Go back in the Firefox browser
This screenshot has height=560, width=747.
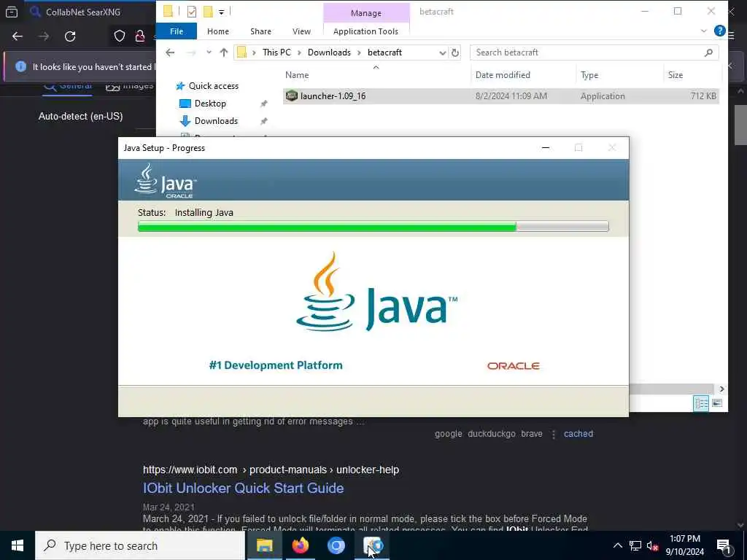tap(18, 36)
